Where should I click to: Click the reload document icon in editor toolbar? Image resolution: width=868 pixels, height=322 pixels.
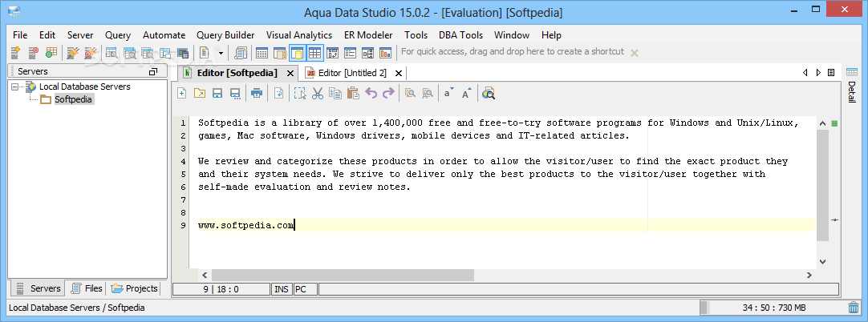click(x=278, y=94)
